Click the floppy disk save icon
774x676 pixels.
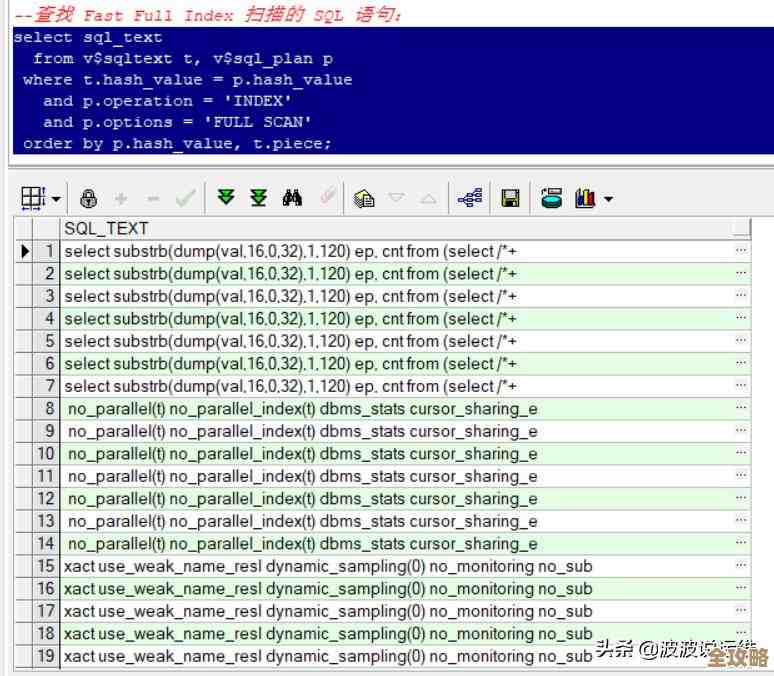pos(510,198)
